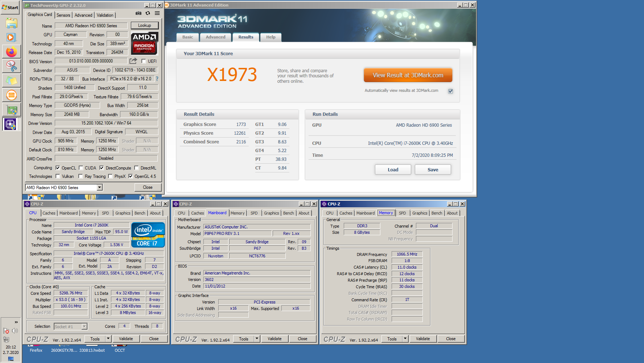Click the OCCT desktop shortcut label

click(x=120, y=350)
